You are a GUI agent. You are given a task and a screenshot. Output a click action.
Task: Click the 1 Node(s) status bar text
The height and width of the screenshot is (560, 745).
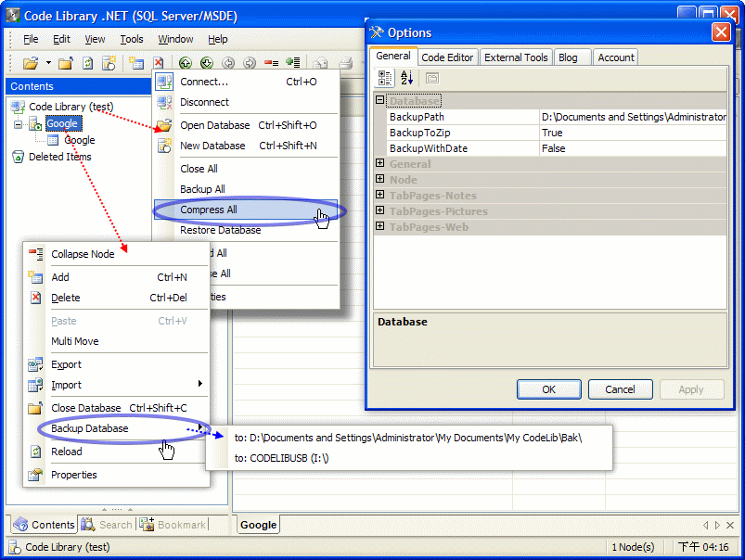point(633,547)
